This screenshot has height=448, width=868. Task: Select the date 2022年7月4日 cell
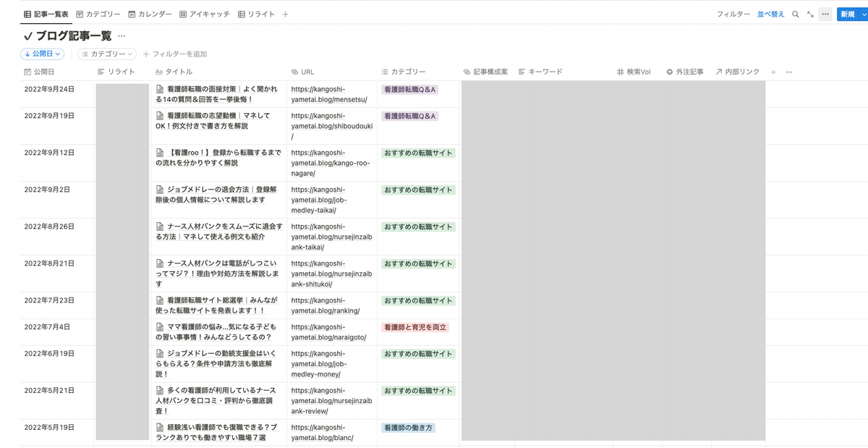[x=56, y=332]
